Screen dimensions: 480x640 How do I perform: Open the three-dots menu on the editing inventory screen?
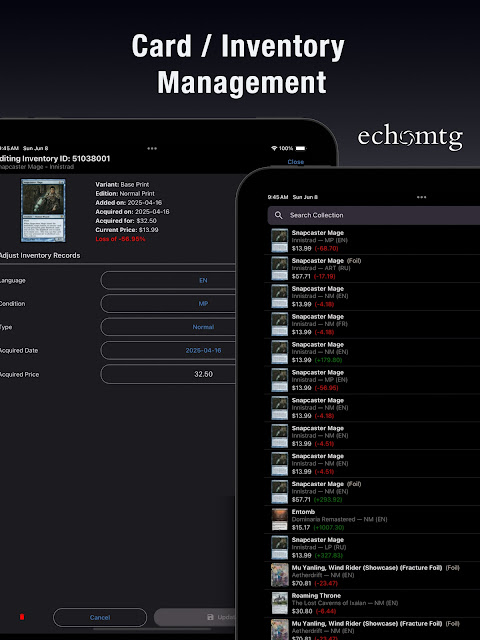[x=152, y=149]
